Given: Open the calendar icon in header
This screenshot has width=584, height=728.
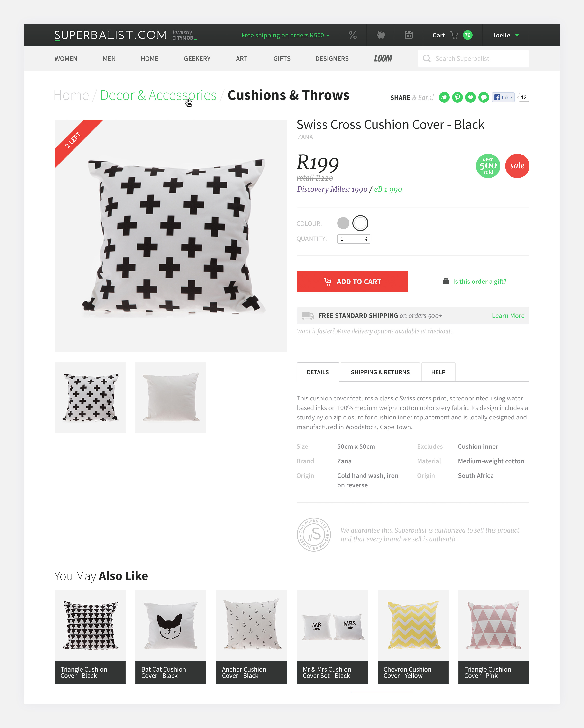Looking at the screenshot, I should pyautogui.click(x=409, y=35).
